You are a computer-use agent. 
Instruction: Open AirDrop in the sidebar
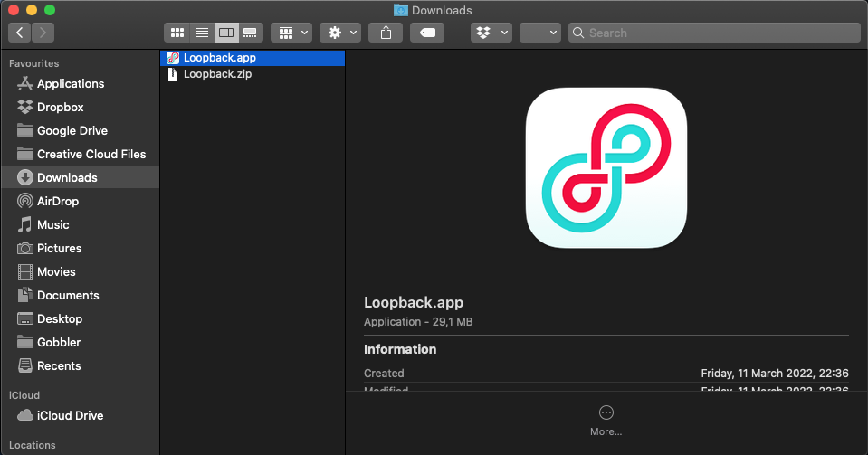pyautogui.click(x=81, y=201)
